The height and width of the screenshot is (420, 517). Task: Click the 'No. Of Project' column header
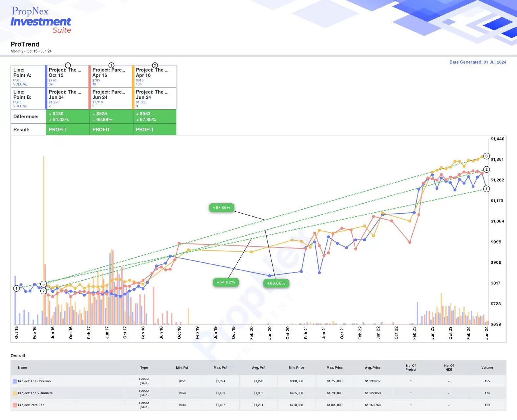click(411, 367)
